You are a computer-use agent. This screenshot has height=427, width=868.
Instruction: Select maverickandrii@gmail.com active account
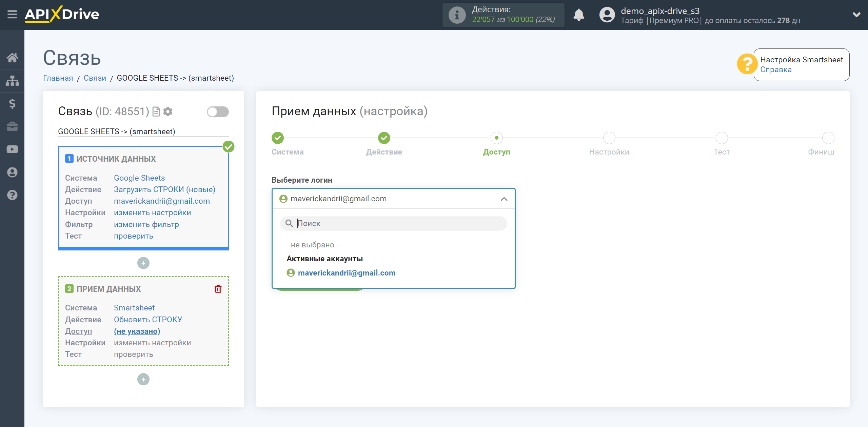[346, 272]
